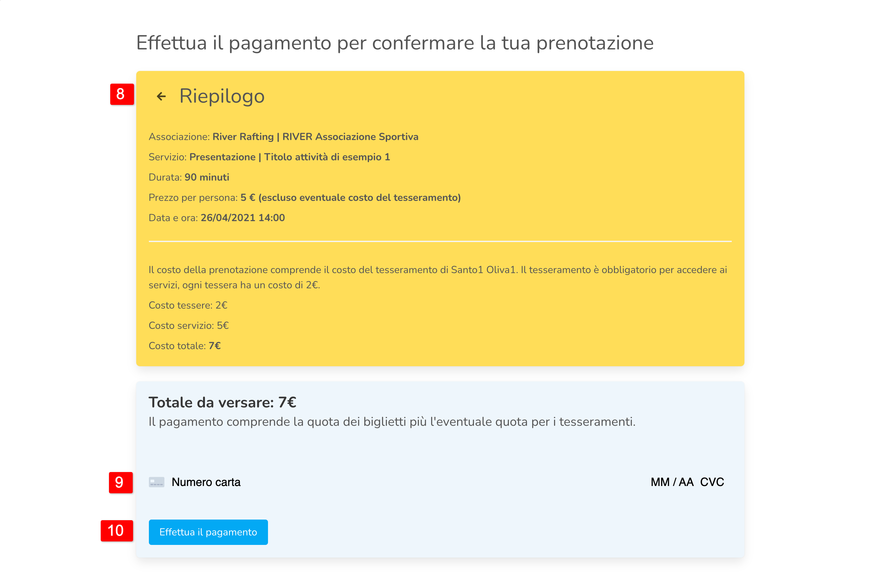Image resolution: width=880 pixels, height=588 pixels.
Task: Click the Prezzo per persona line
Action: point(304,198)
